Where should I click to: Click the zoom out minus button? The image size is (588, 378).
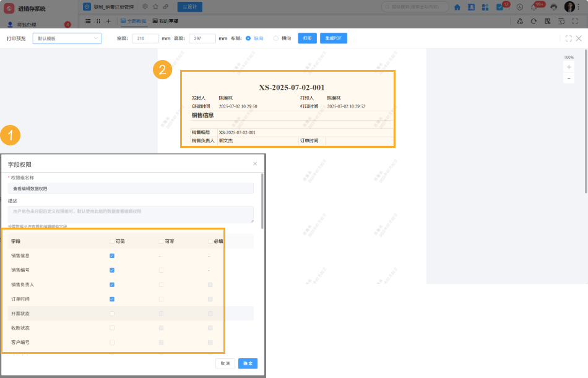click(x=569, y=78)
